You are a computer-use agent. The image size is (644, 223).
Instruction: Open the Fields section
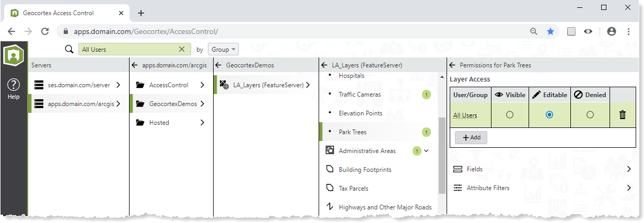click(x=543, y=169)
